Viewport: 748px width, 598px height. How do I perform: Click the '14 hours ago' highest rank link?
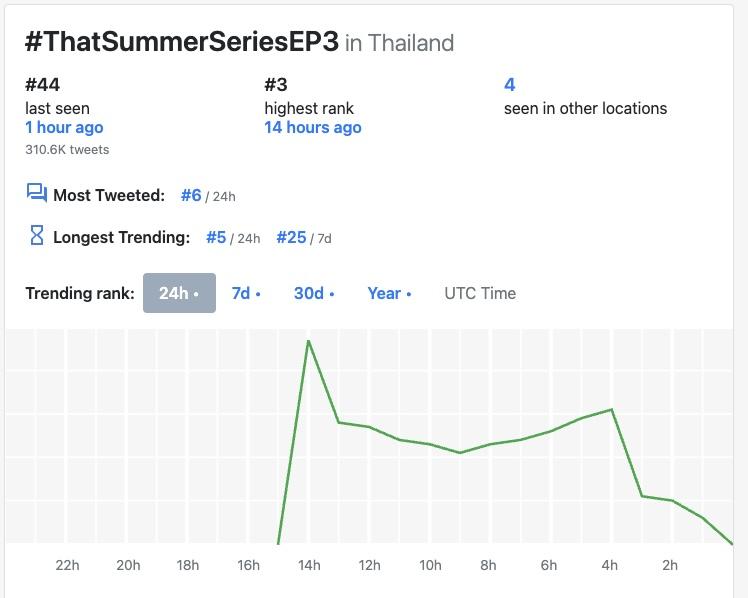pos(313,128)
